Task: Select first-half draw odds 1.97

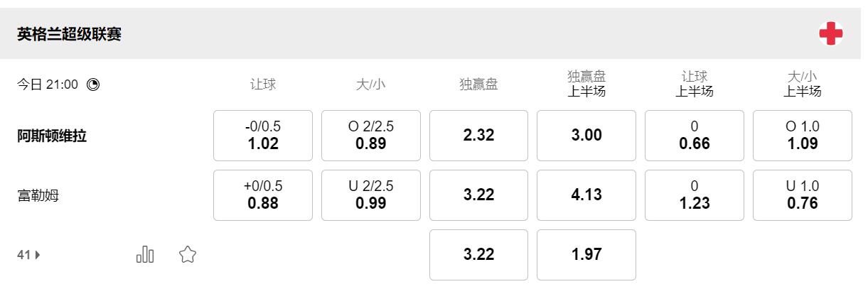Action: point(586,255)
